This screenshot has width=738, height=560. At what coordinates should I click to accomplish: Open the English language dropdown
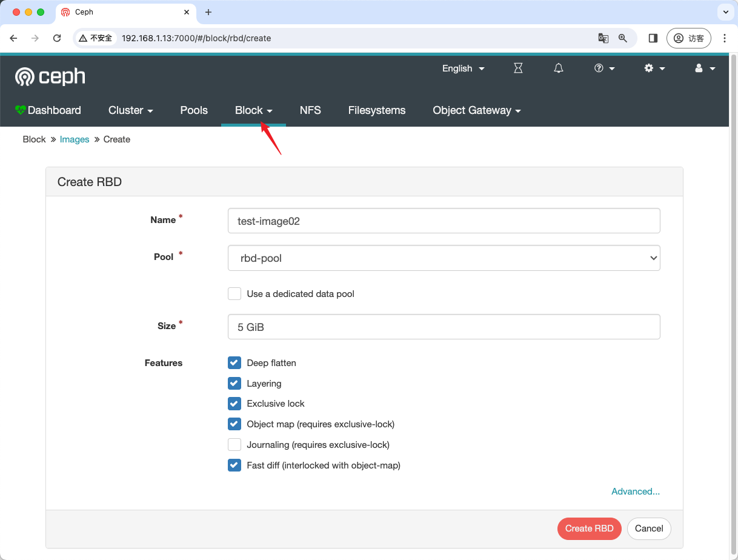[x=464, y=68]
